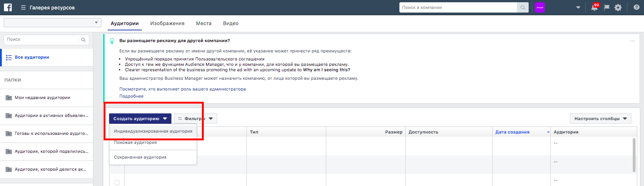
Task: Tick the checkbox in the second table row
Action: tap(117, 164)
